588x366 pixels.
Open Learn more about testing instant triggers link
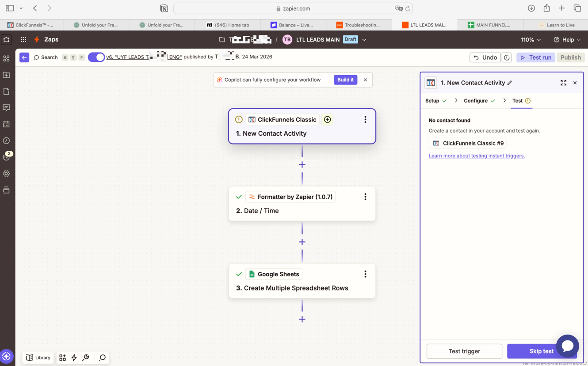477,156
